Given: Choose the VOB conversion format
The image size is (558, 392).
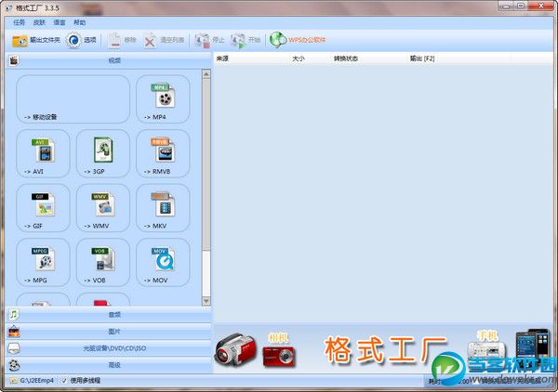Looking at the screenshot, I should 102,262.
